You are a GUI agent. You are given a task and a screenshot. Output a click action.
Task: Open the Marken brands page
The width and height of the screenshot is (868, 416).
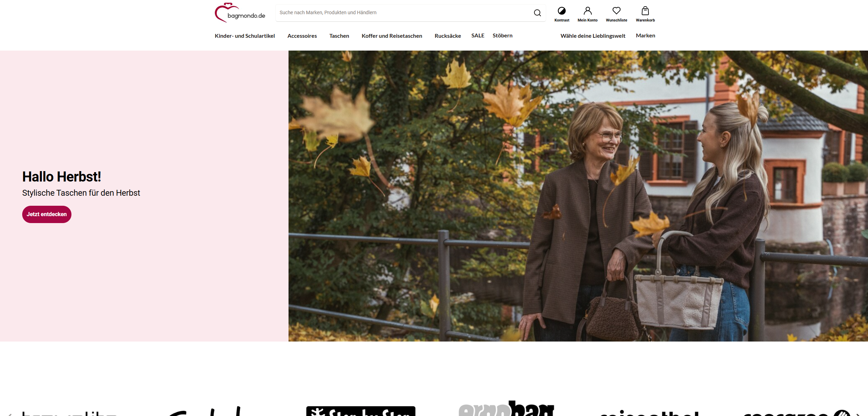645,36
